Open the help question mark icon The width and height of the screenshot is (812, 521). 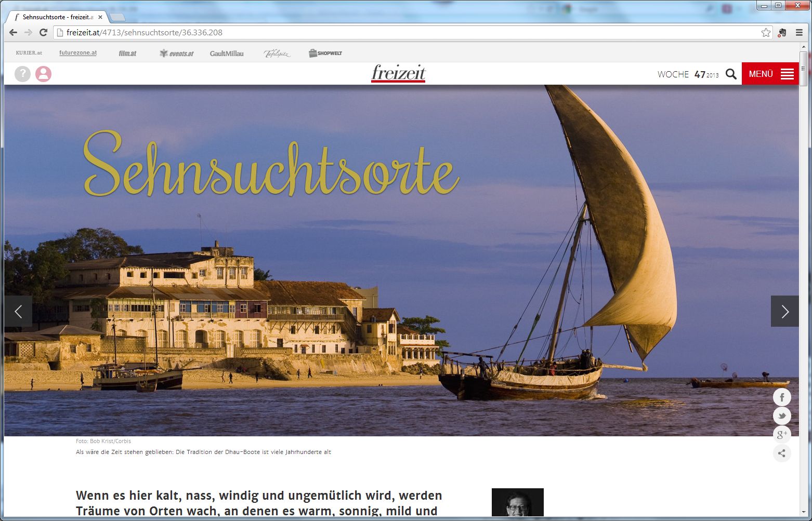[22, 74]
